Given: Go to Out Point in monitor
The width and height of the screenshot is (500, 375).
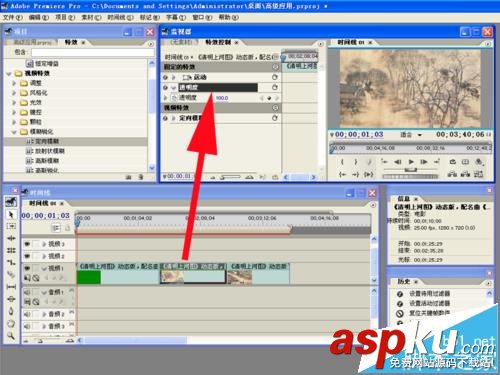Looking at the screenshot, I should tap(356, 174).
